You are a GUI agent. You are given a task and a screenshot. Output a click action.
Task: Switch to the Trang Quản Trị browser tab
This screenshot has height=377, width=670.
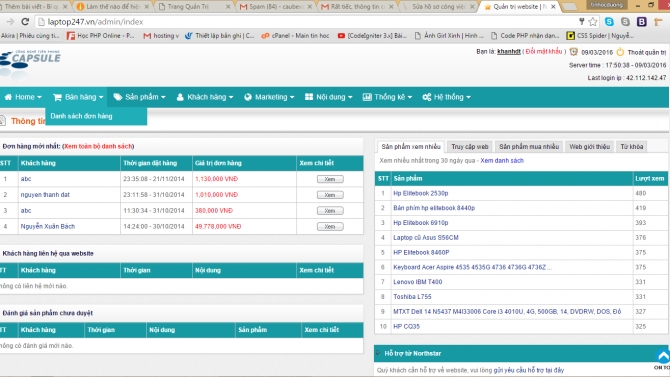[x=193, y=6]
